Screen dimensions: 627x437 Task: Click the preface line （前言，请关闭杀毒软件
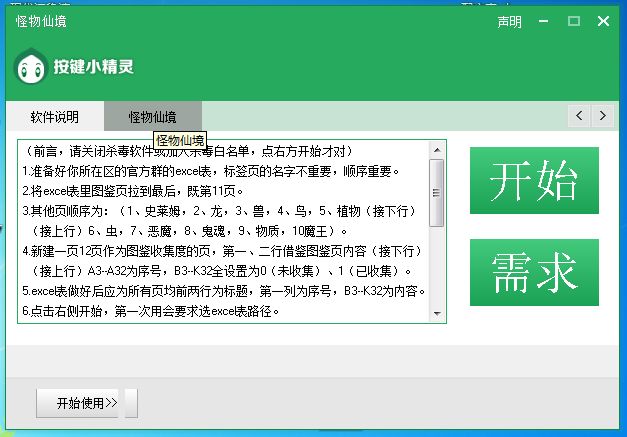(x=188, y=152)
